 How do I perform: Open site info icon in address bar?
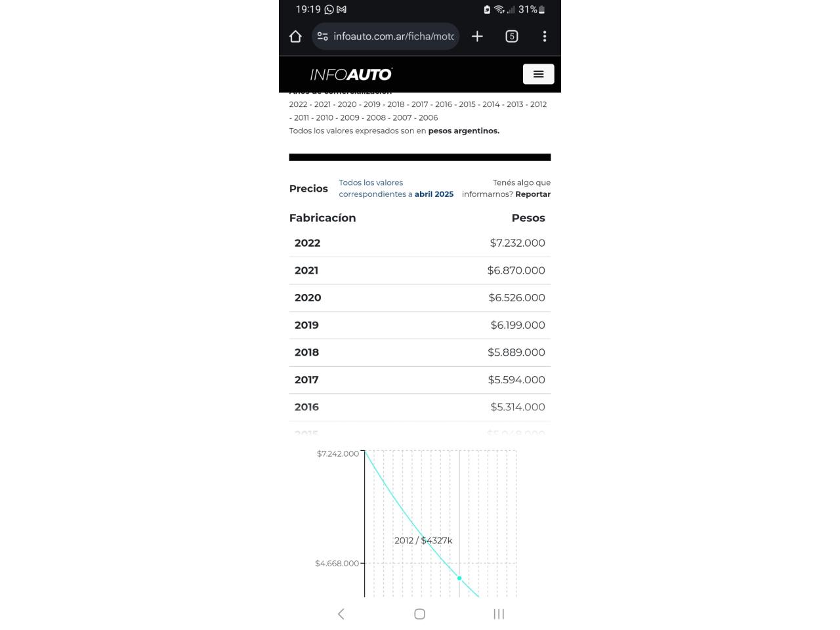[322, 36]
